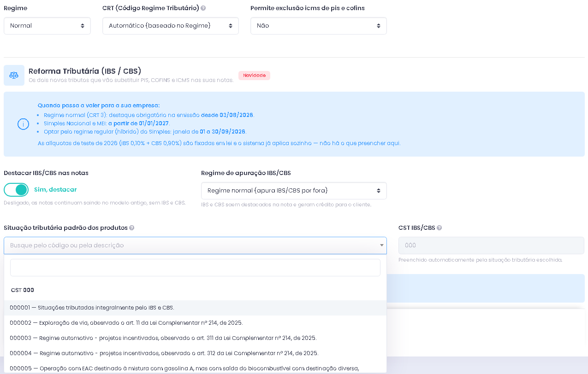588x374 pixels.
Task: Click the search field inside the dropdown list
Action: click(x=195, y=268)
